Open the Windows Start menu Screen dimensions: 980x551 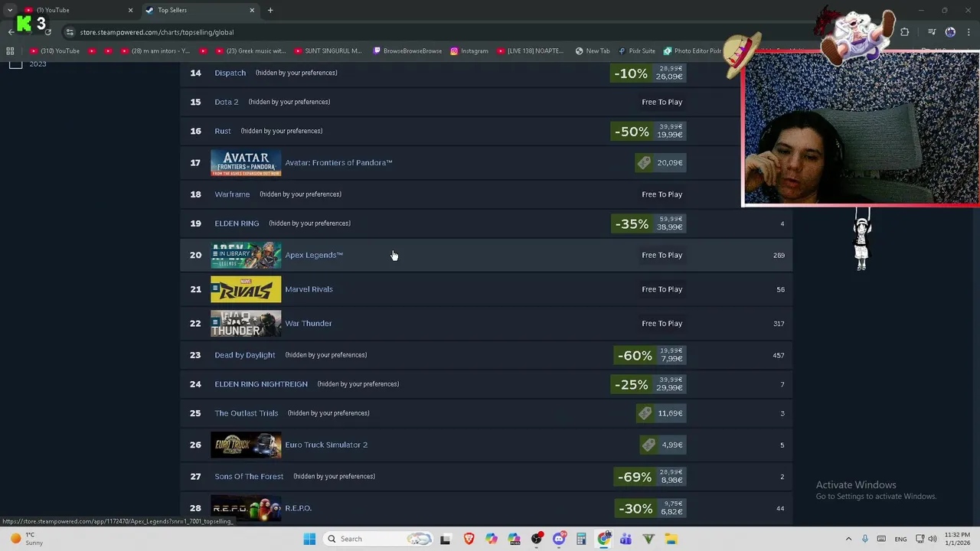tap(309, 539)
